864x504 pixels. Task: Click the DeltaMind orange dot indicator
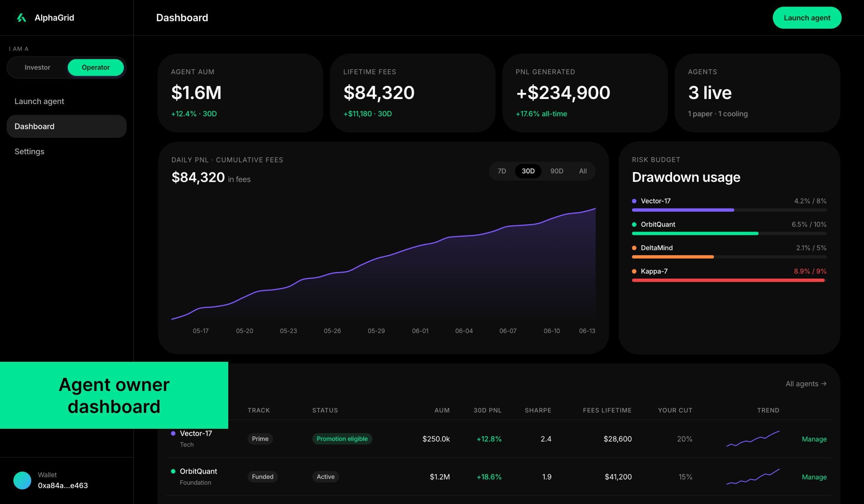[x=634, y=248]
